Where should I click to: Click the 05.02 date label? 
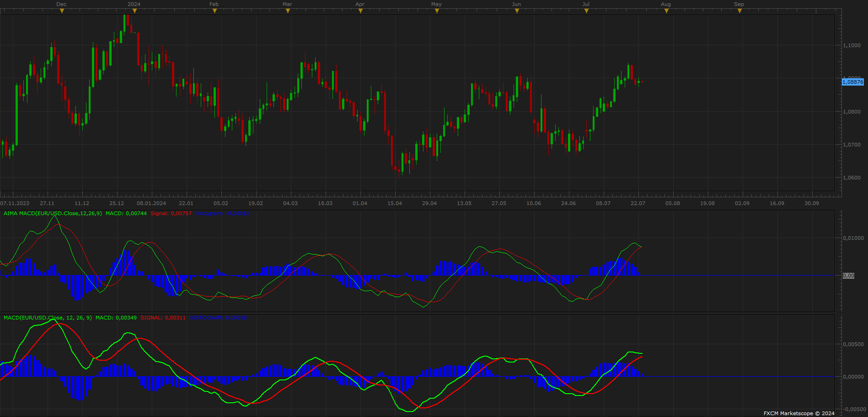point(221,203)
